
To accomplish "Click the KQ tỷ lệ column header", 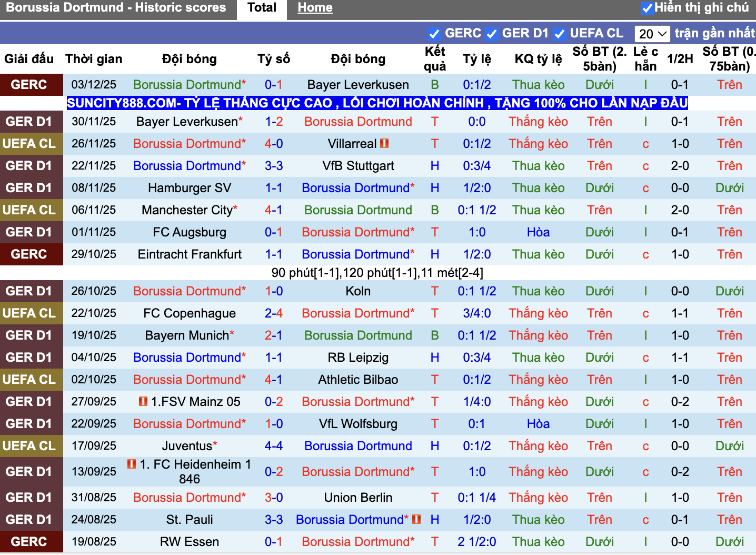I will click(538, 59).
